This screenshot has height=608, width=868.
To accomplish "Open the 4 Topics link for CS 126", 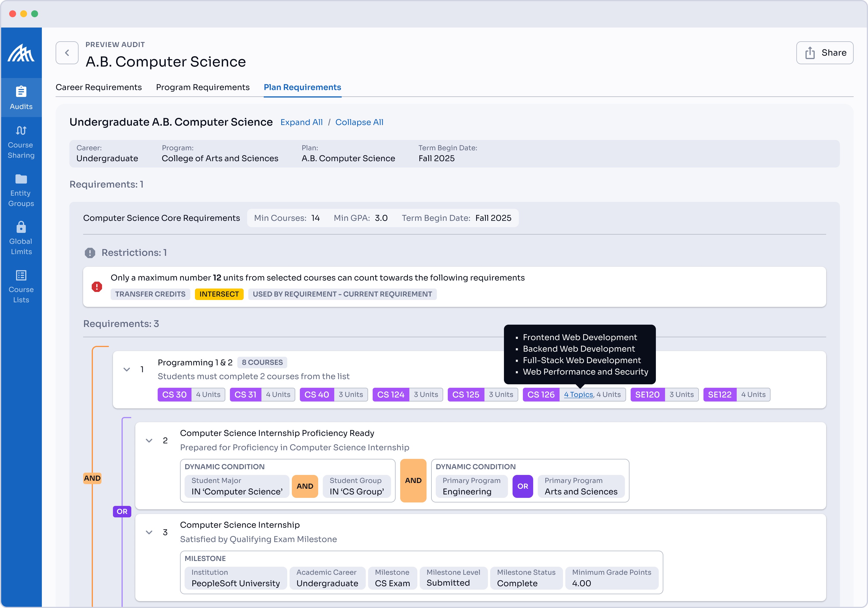I will click(x=578, y=394).
